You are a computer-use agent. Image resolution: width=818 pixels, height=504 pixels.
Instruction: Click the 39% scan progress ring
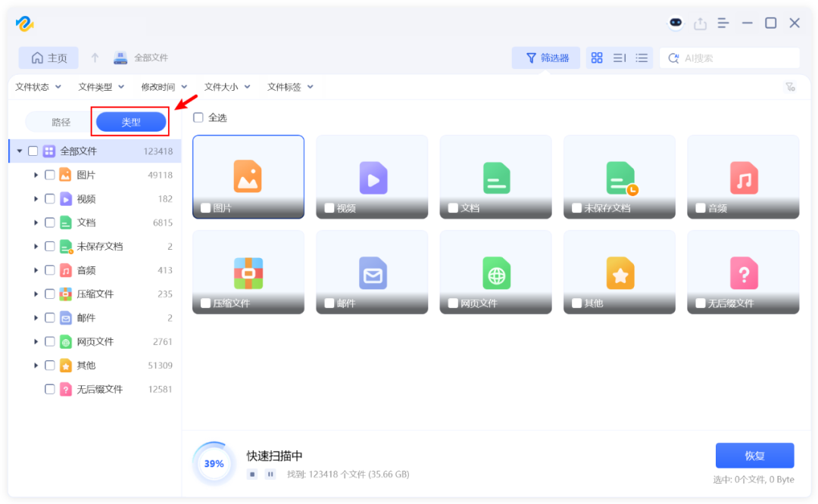[214, 463]
